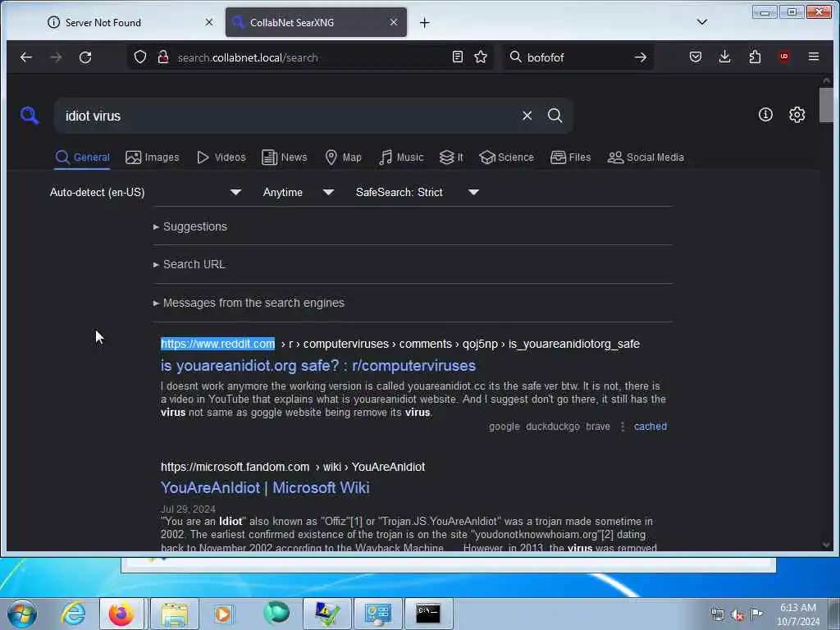The image size is (840, 630).
Task: Switch to the Science category
Action: coord(507,157)
